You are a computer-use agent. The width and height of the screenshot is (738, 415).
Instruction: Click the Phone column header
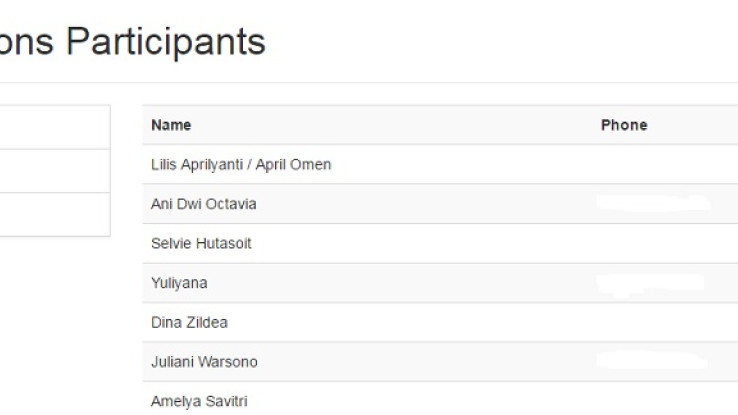click(x=623, y=125)
